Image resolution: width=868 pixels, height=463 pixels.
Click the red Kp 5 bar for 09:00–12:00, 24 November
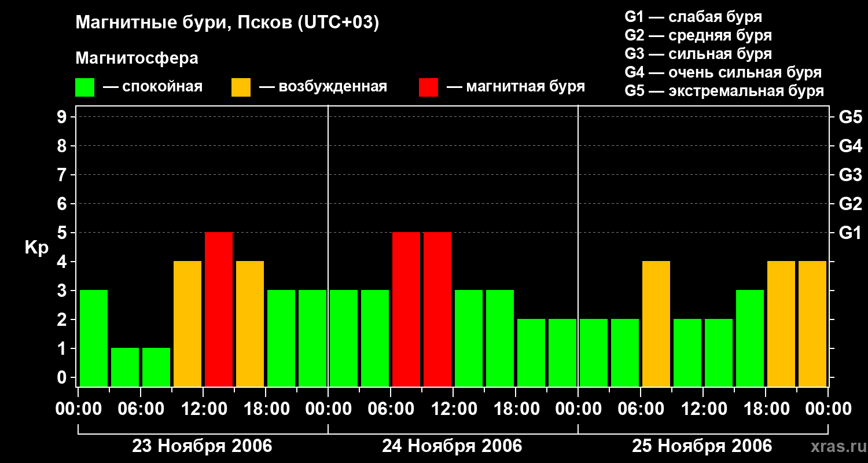click(437, 309)
